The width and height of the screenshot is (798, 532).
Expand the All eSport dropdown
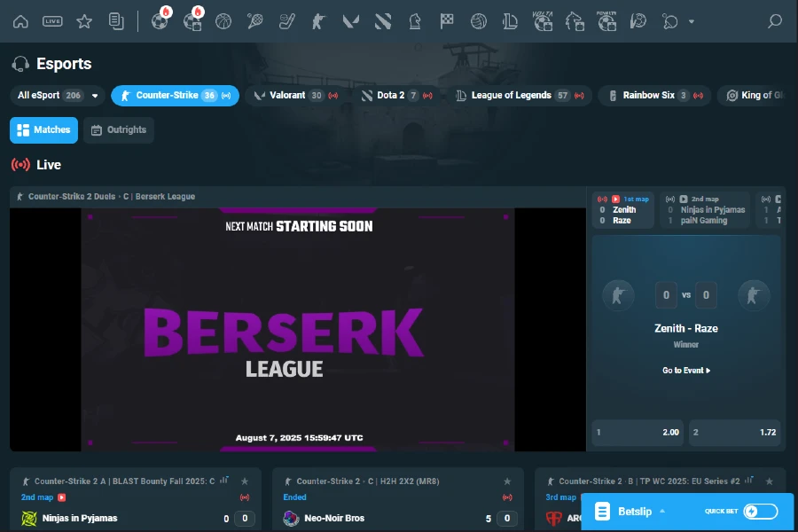click(55, 95)
